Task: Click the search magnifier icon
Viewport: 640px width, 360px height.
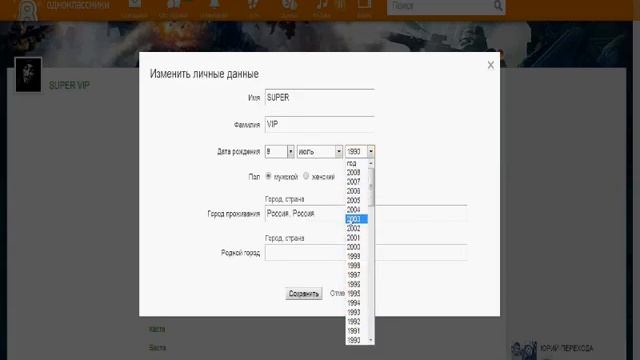Action: click(x=498, y=6)
